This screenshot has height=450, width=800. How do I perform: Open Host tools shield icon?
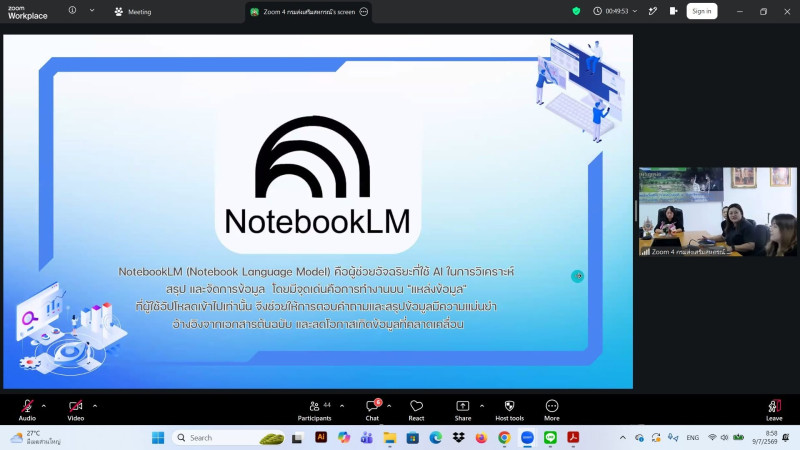[x=509, y=410]
